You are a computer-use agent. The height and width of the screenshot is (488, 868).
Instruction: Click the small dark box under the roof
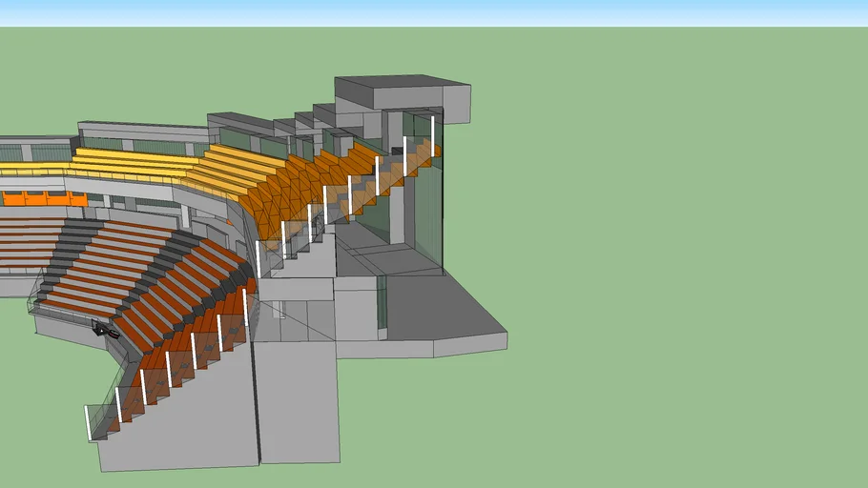(397, 150)
